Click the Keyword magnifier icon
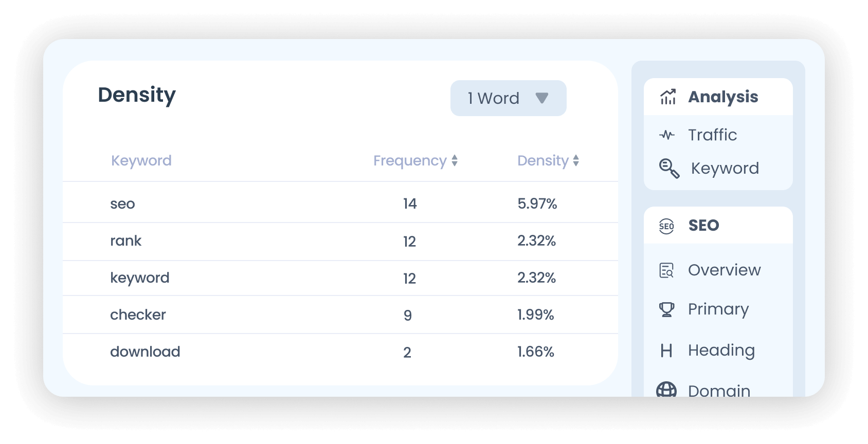Viewport: 868px width, 444px height. (669, 169)
